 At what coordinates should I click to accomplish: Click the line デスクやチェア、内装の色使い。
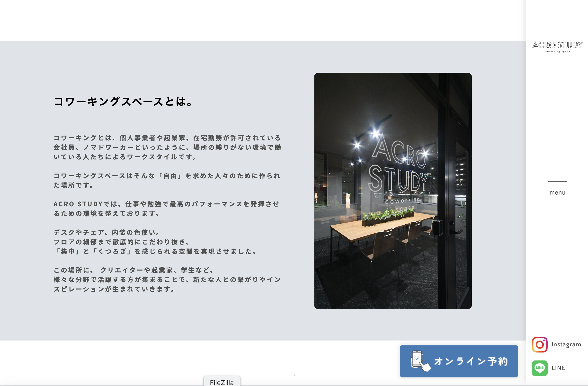click(107, 232)
